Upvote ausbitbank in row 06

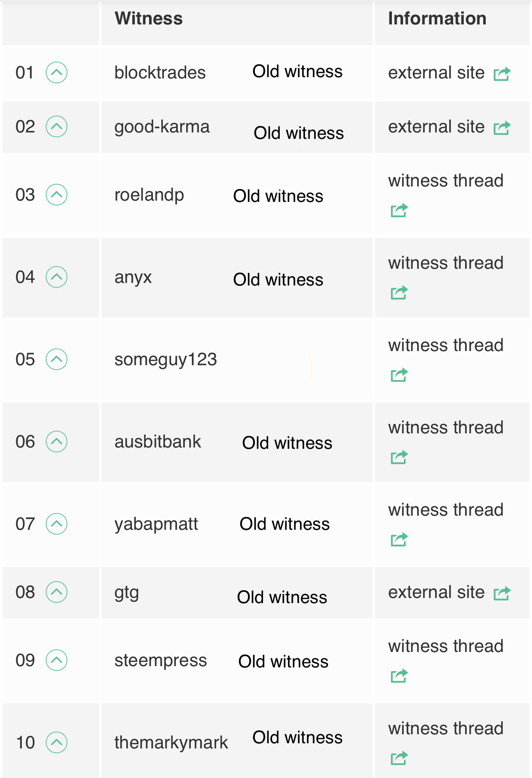coord(57,442)
